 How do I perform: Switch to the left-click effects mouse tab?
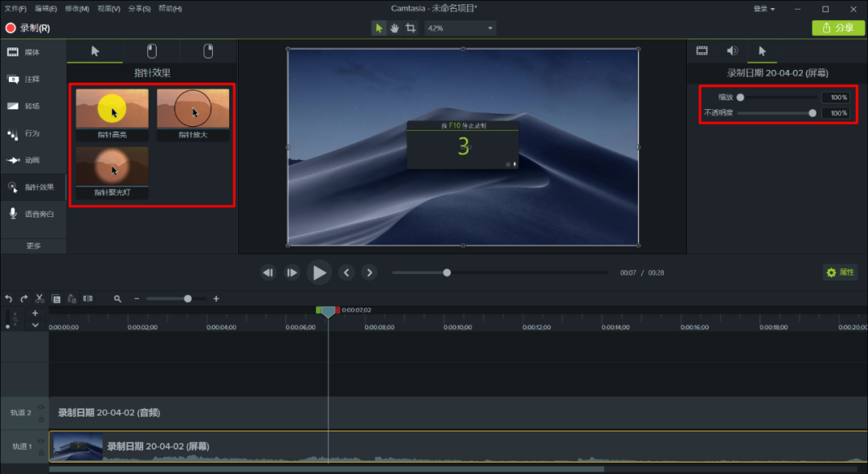[152, 51]
